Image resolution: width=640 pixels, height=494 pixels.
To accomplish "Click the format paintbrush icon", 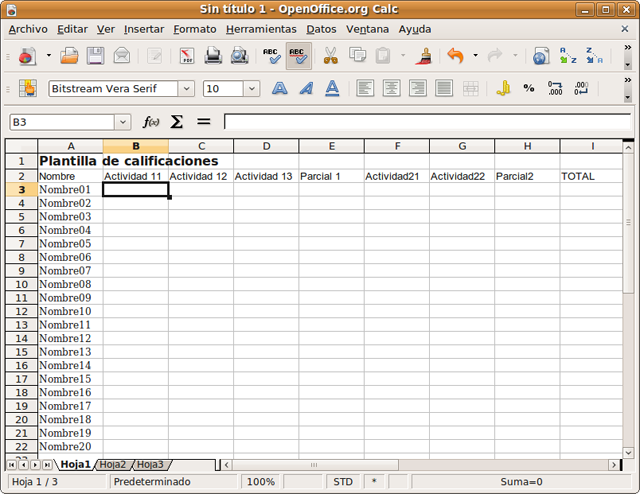I will [x=423, y=56].
